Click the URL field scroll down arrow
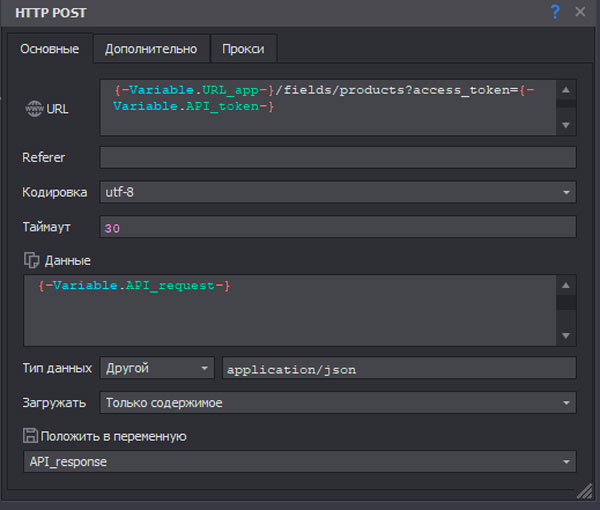The height and width of the screenshot is (510, 600). tap(566, 126)
